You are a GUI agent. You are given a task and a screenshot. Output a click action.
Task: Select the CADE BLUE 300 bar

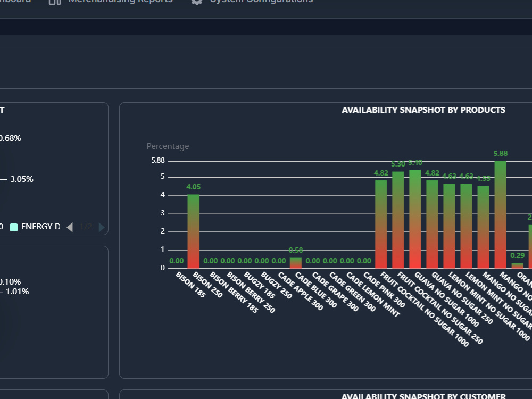(x=295, y=263)
